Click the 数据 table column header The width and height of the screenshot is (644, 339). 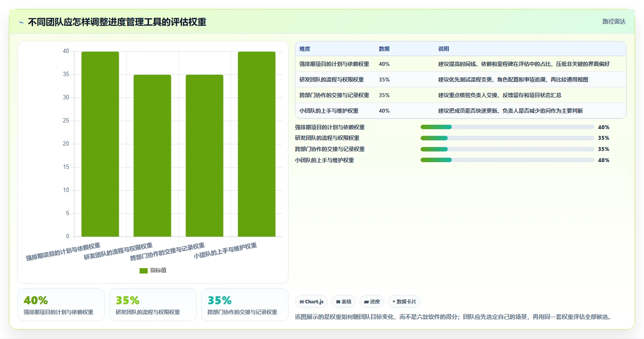pos(384,49)
